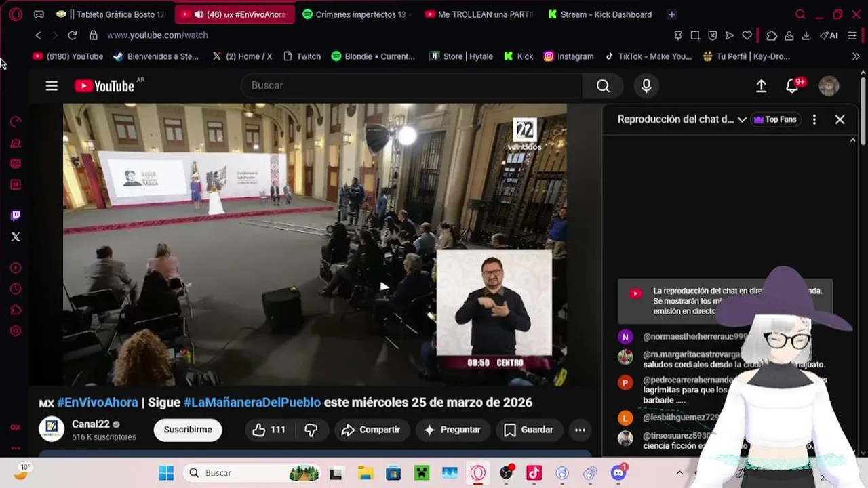The height and width of the screenshot is (488, 868).
Task: Open the browser profile account icon
Action: pos(789,35)
